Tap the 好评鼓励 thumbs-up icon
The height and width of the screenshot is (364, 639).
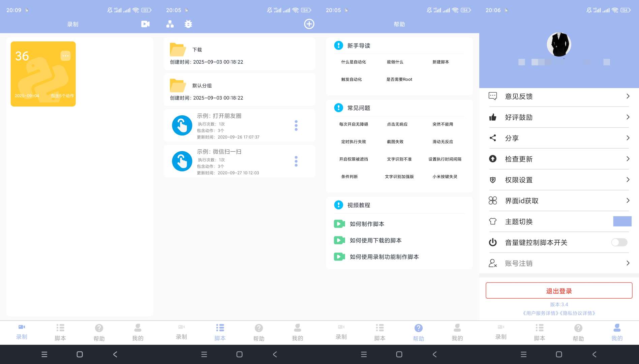click(x=493, y=117)
